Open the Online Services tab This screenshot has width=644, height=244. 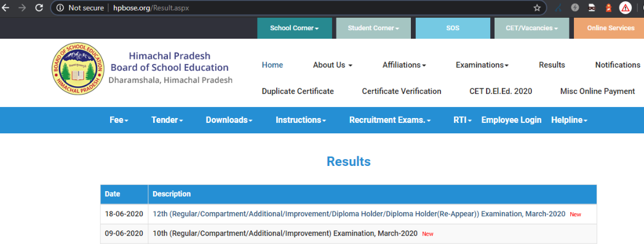click(609, 28)
